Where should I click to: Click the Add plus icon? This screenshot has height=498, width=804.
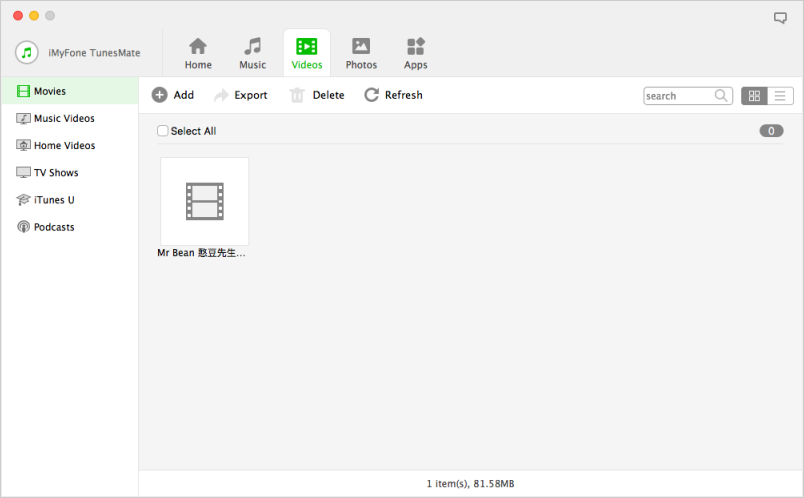coord(159,95)
